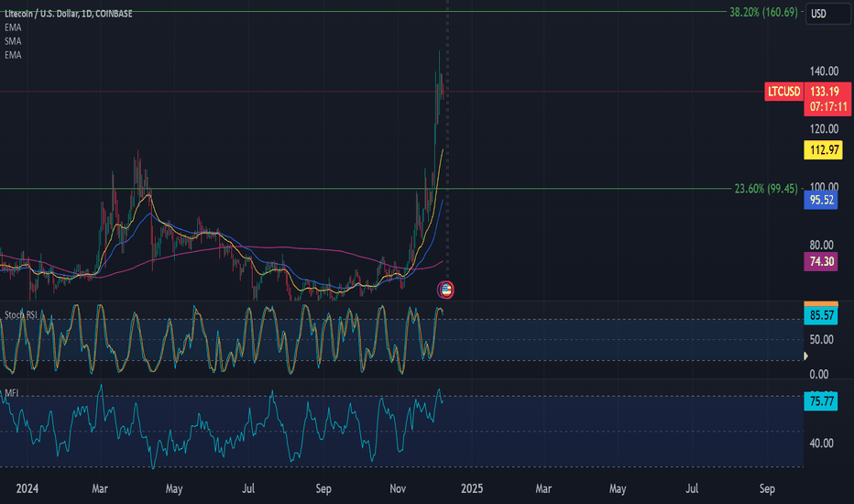854x504 pixels.
Task: Click the blue 95.52 value tag
Action: click(x=821, y=200)
